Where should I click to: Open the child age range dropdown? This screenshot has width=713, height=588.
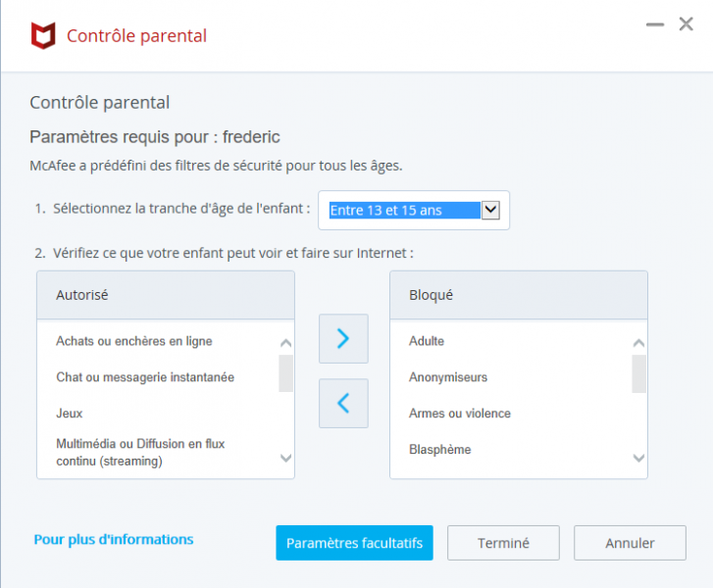pyautogui.click(x=491, y=210)
